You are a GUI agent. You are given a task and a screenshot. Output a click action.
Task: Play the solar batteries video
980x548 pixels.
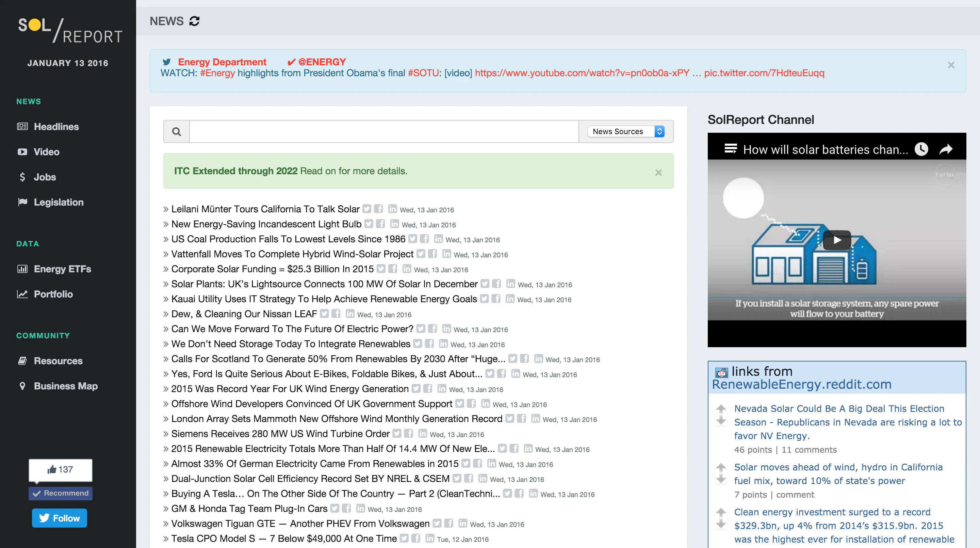[837, 240]
